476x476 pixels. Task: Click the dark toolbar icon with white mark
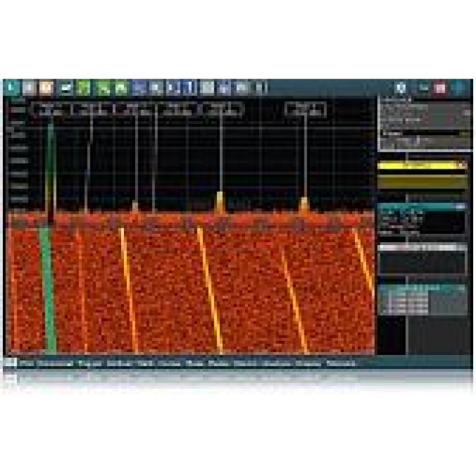pos(66,88)
